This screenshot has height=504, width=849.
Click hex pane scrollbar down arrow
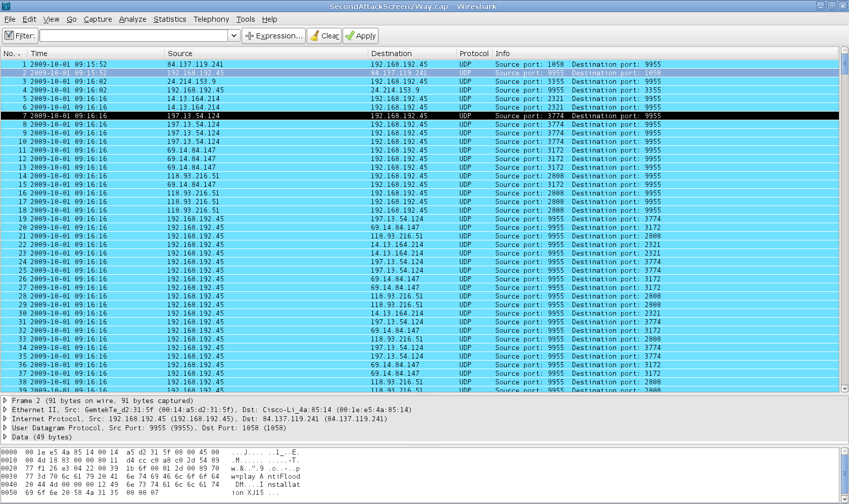844,499
